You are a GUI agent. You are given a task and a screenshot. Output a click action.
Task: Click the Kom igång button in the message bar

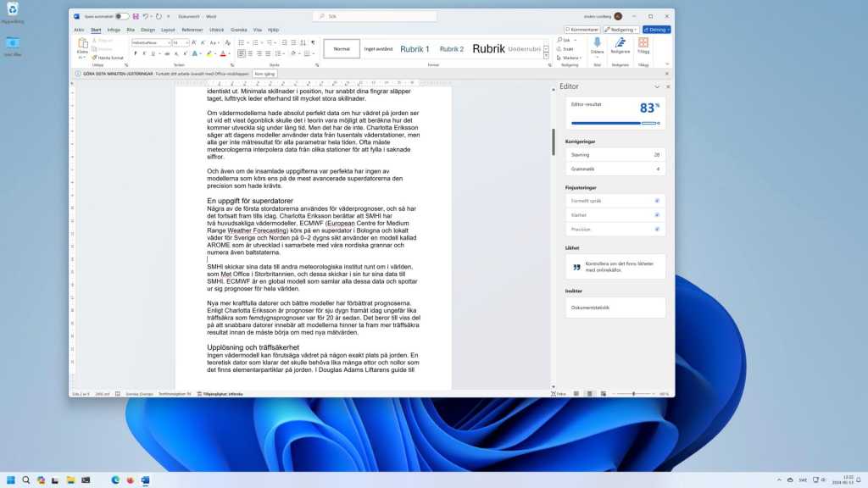[264, 74]
